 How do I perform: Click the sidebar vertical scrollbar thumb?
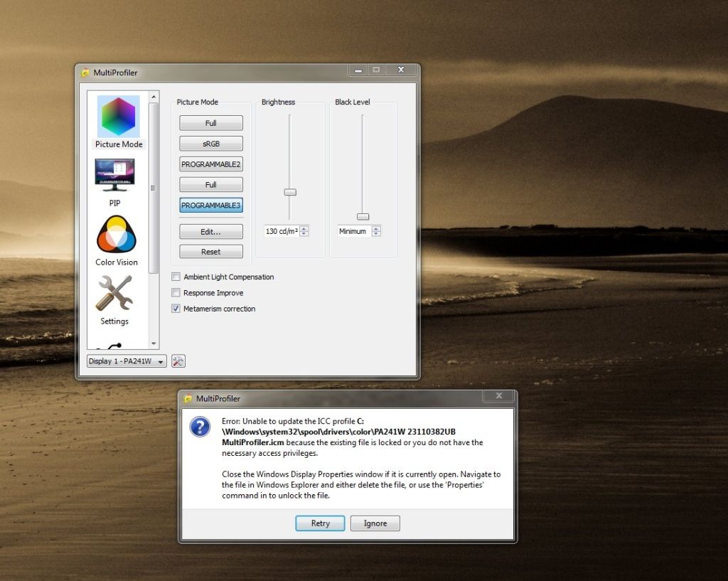pyautogui.click(x=154, y=188)
